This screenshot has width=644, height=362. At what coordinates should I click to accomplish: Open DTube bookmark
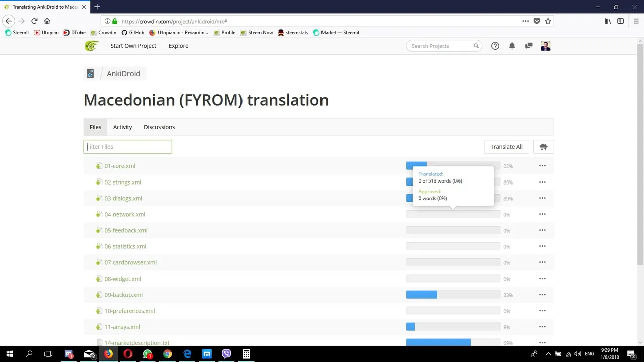[x=74, y=33]
